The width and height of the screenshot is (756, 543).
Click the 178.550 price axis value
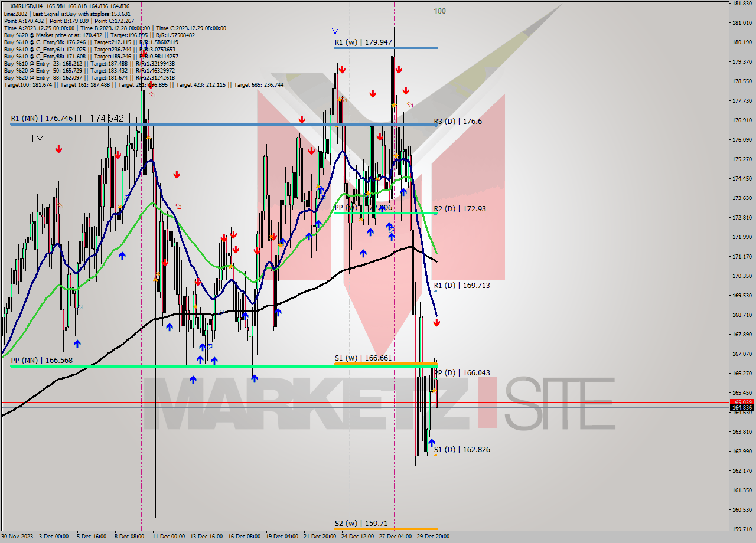pos(742,81)
